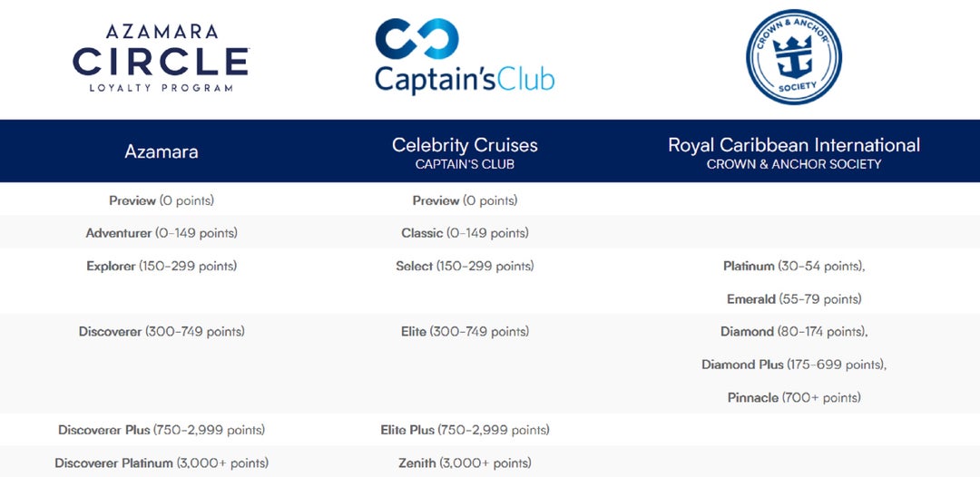Screen dimensions: 980x477
Task: Select the Diamond Plus tier text
Action: click(x=794, y=365)
